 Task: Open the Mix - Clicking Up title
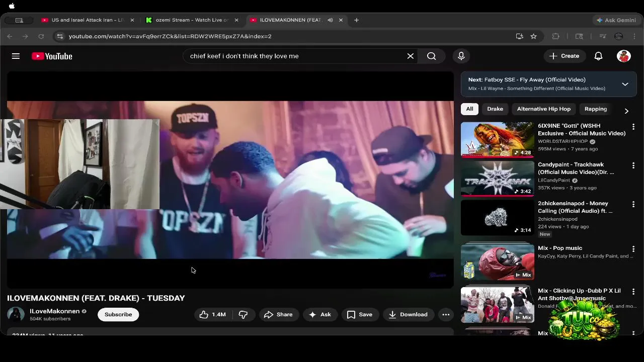(579, 295)
